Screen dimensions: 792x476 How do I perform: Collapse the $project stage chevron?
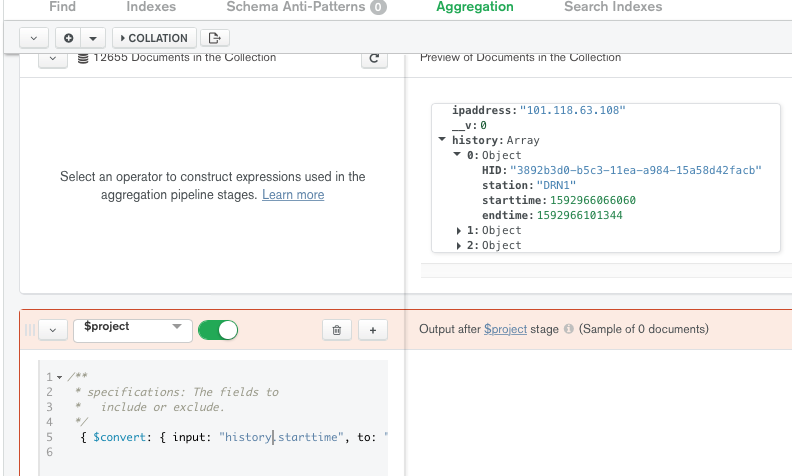53,330
